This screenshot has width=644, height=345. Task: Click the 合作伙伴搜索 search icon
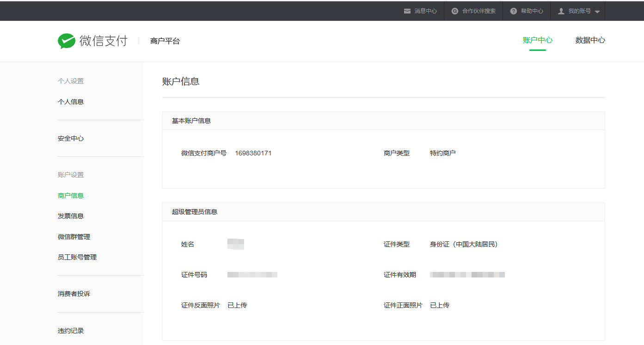click(455, 11)
